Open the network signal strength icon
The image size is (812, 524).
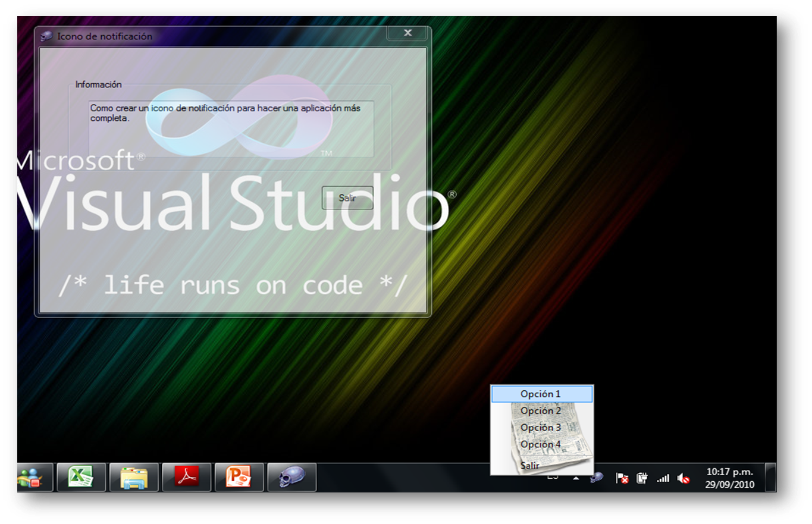662,477
